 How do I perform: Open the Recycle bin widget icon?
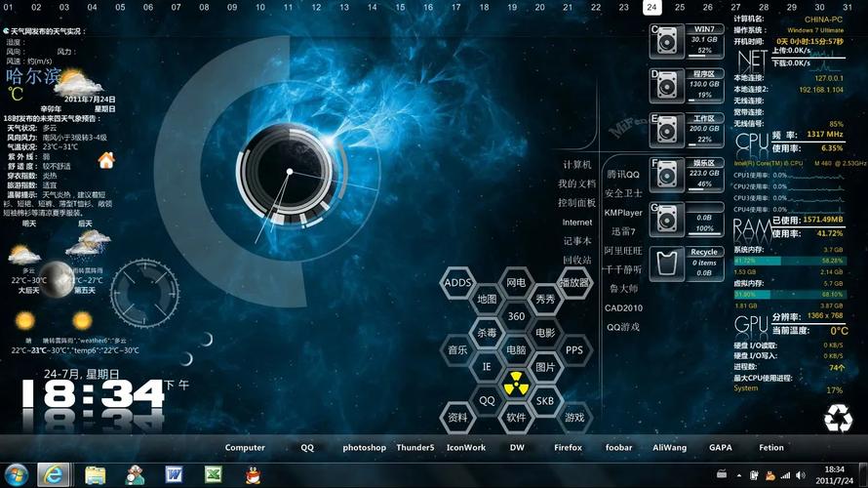[x=666, y=264]
